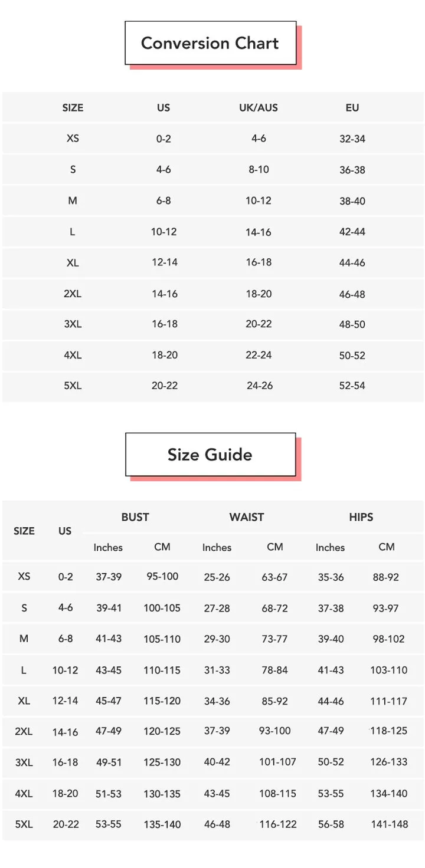Image resolution: width=425 pixels, height=868 pixels.
Task: Select the waist 25-26 inches cell
Action: [x=217, y=577]
